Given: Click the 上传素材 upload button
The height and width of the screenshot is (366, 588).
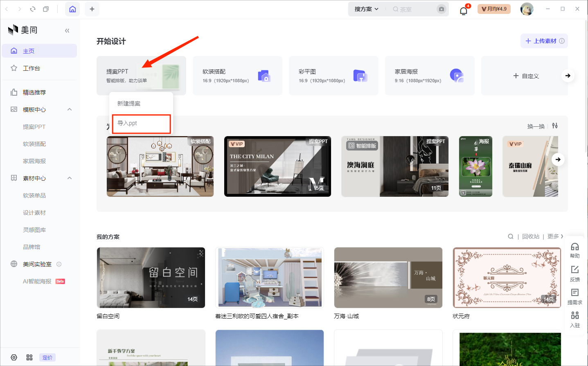Looking at the screenshot, I should pos(544,41).
